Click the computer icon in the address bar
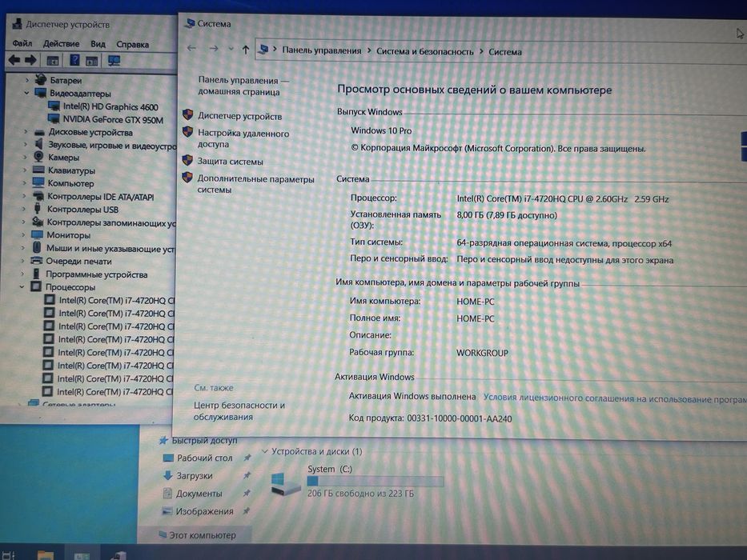The height and width of the screenshot is (560, 747). 263,49
